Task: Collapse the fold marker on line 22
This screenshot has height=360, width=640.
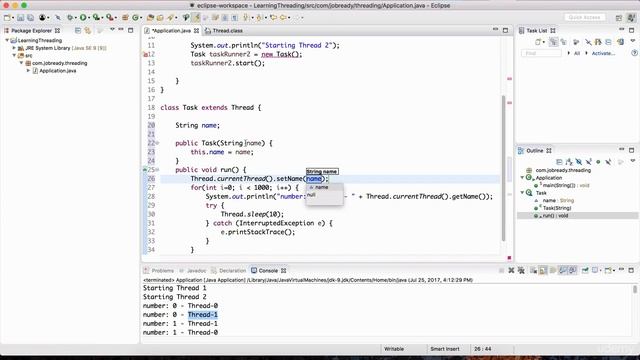Action: click(x=158, y=143)
